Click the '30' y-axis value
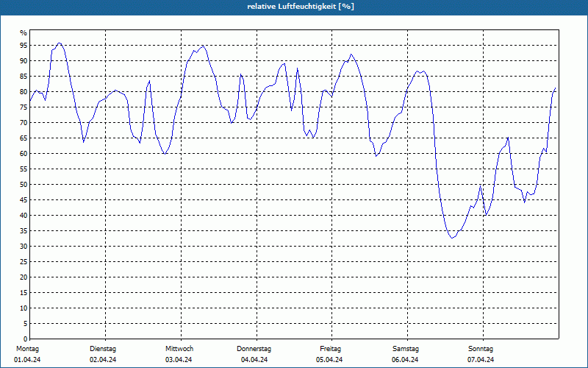588x368 pixels. 24,247
